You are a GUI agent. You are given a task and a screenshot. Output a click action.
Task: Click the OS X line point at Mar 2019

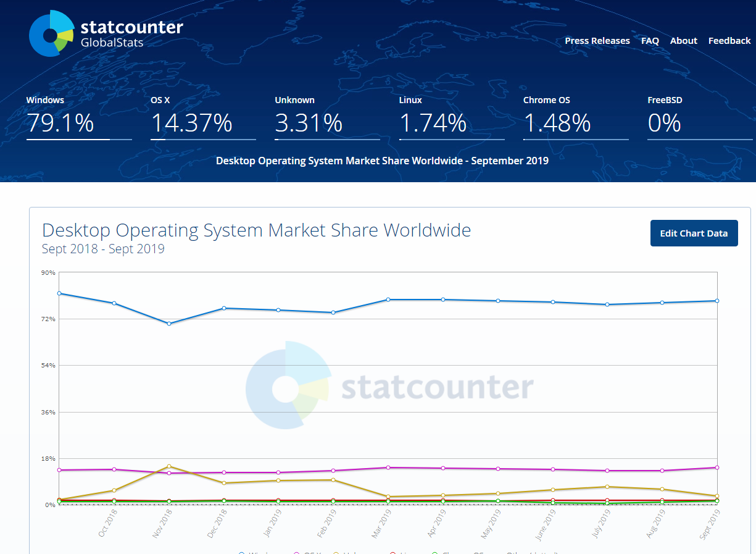388,468
